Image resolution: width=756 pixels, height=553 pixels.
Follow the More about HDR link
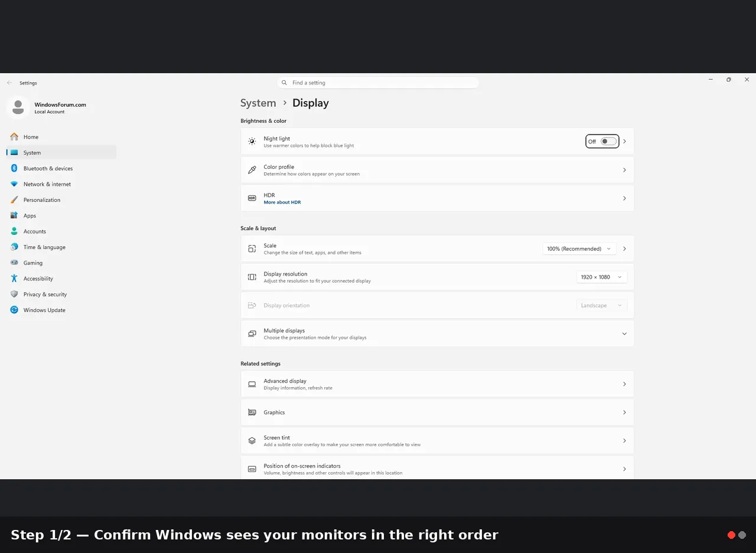(282, 202)
